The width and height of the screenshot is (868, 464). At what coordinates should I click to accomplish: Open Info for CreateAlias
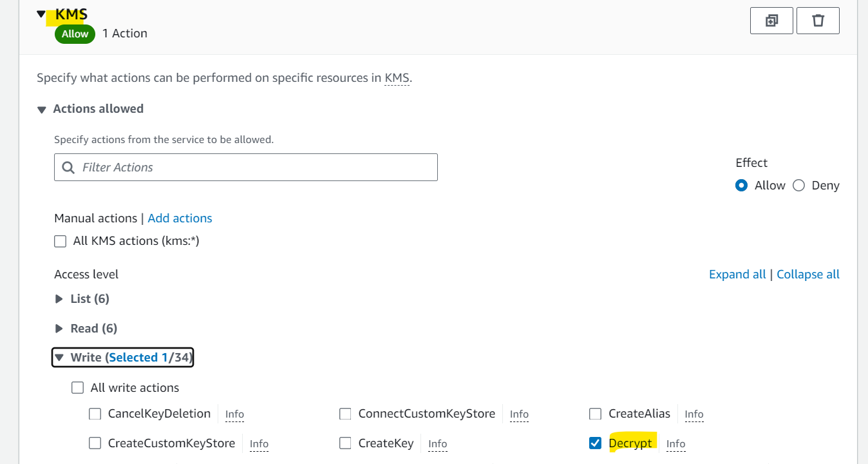click(x=694, y=414)
